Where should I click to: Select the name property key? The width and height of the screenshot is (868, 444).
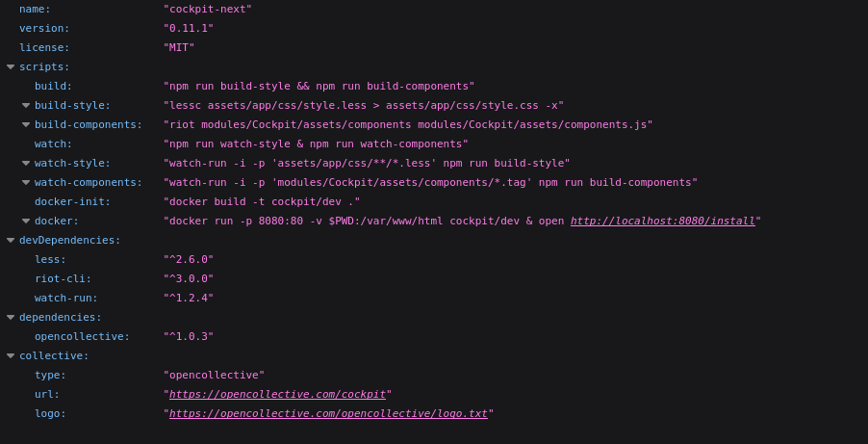35,9
